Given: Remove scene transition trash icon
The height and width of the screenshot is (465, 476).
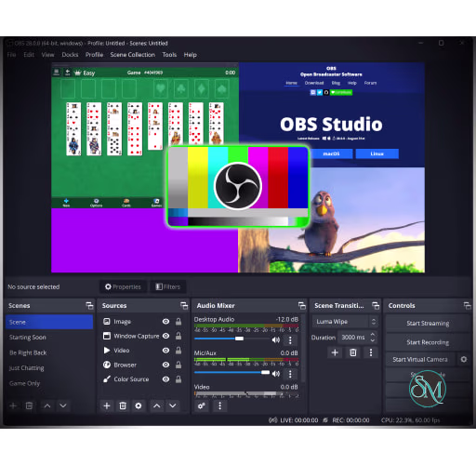Looking at the screenshot, I should (353, 352).
